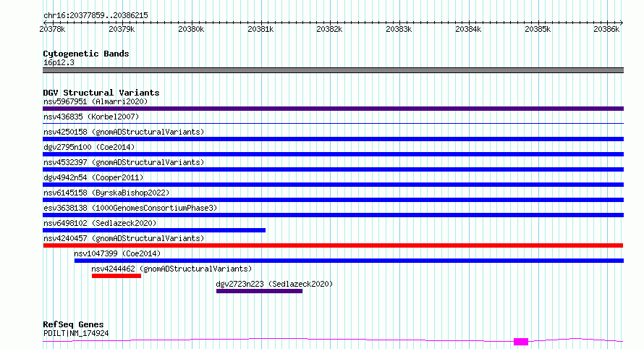Viewport: 644px width, 349px height.
Task: Click the magenta PDILT exon box
Action: [521, 342]
